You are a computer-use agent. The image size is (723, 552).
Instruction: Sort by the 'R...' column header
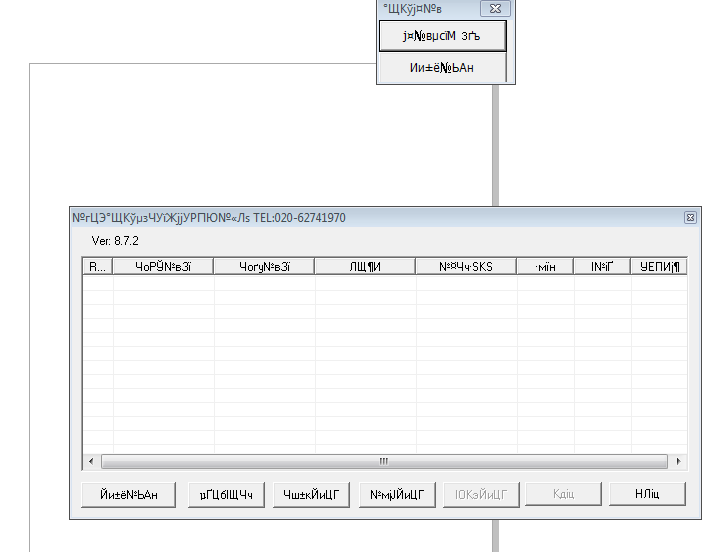[x=97, y=266]
